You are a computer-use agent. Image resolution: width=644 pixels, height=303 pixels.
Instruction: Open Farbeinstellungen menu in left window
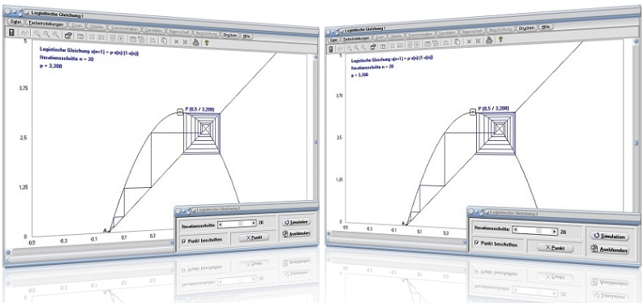[x=46, y=23]
